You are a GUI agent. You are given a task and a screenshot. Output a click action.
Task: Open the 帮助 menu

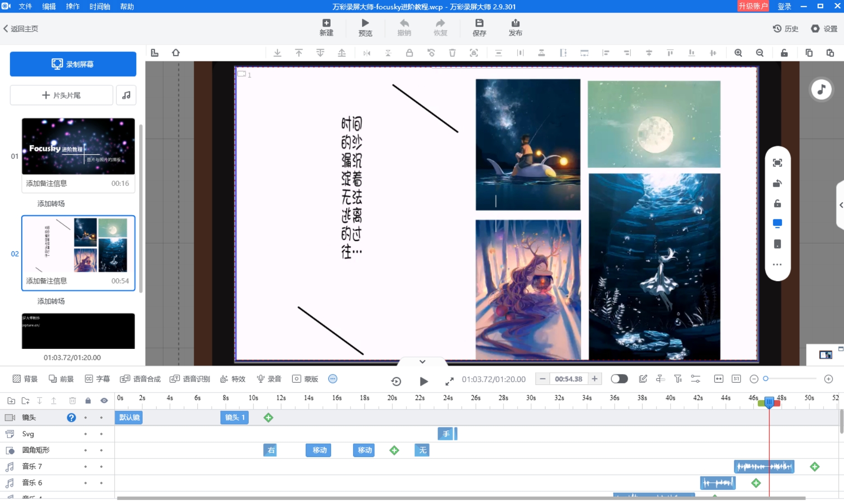tap(127, 6)
